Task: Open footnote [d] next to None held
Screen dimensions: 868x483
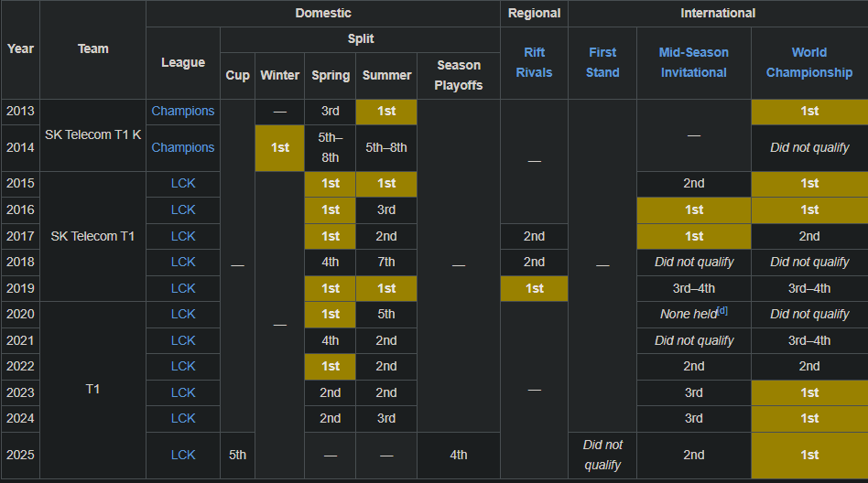Action: [722, 310]
